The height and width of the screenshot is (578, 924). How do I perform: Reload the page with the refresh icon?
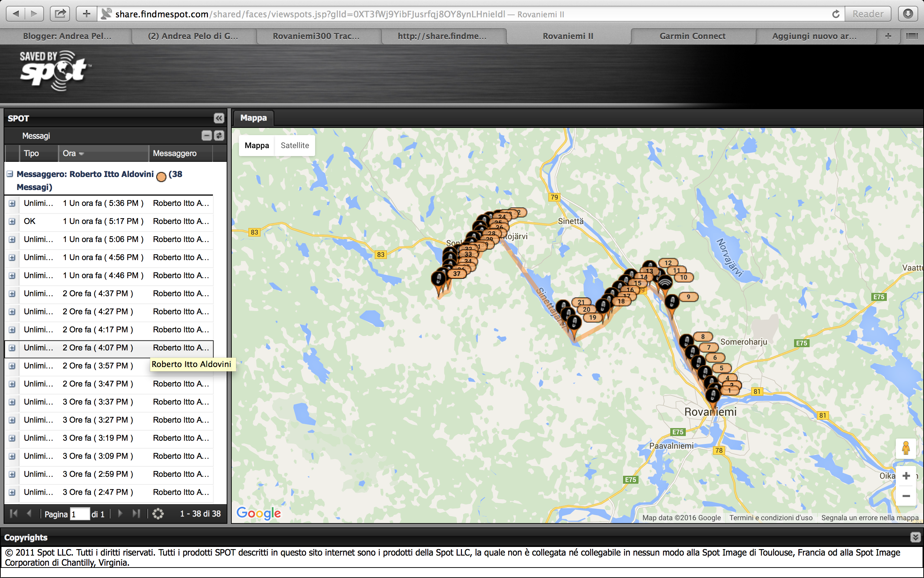click(836, 14)
